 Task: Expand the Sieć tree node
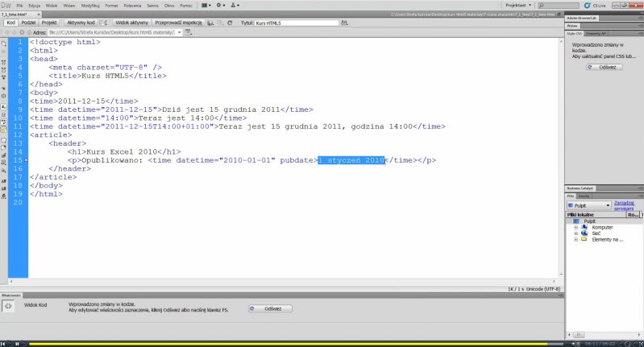click(x=576, y=233)
